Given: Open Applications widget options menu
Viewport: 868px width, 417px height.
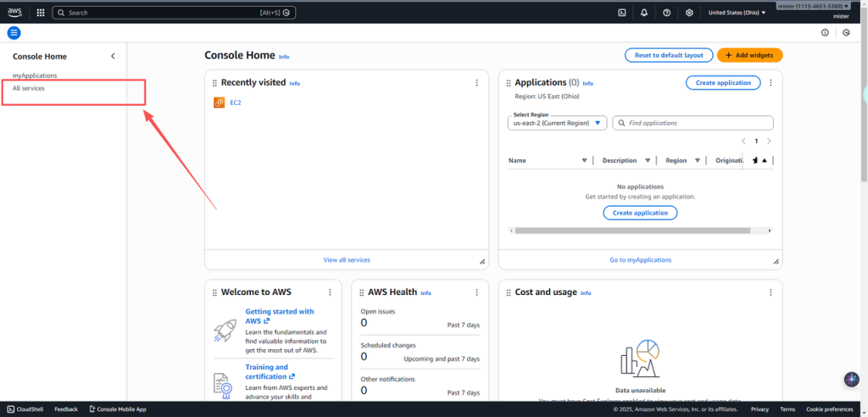Looking at the screenshot, I should [x=771, y=82].
